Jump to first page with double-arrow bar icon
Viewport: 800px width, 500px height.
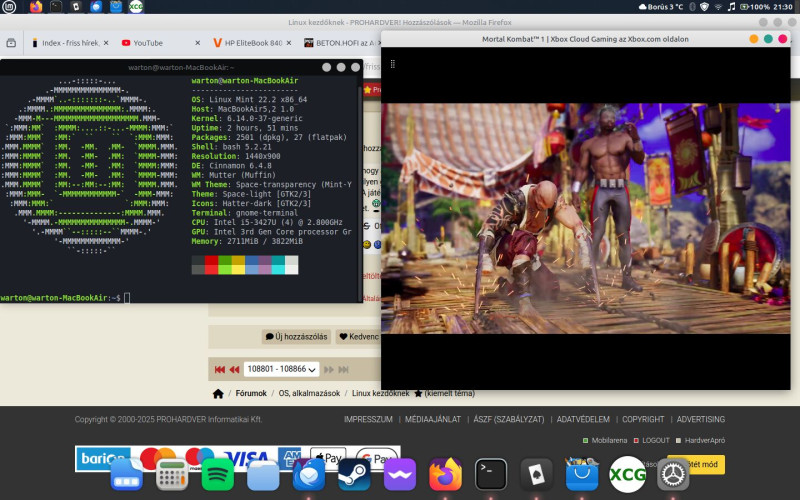[x=220, y=369]
